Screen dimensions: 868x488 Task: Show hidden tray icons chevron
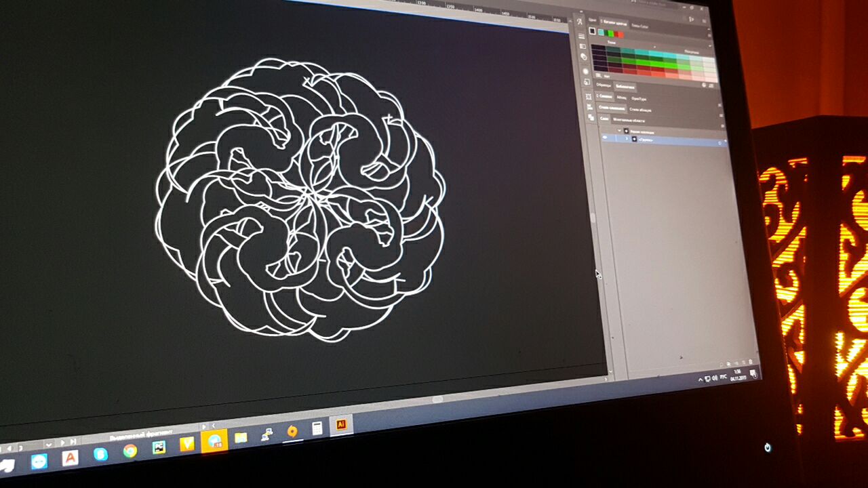tap(701, 380)
